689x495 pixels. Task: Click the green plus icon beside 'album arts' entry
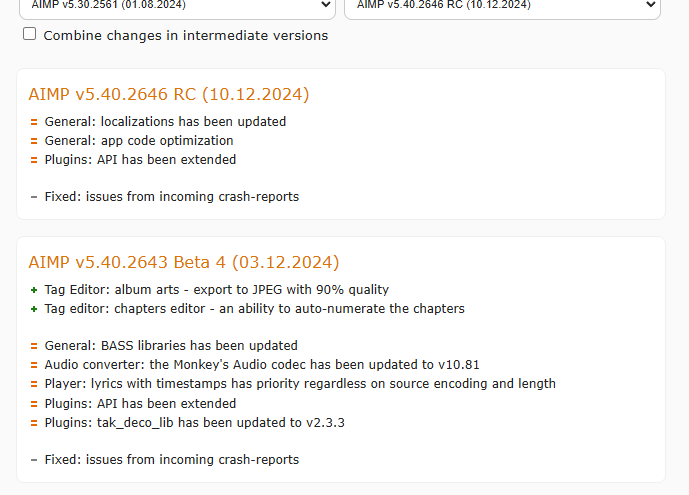point(34,290)
